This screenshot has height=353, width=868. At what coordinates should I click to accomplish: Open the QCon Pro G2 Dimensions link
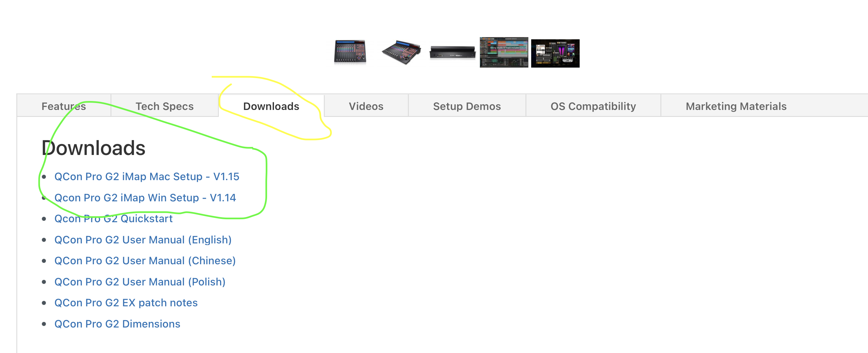pos(117,324)
